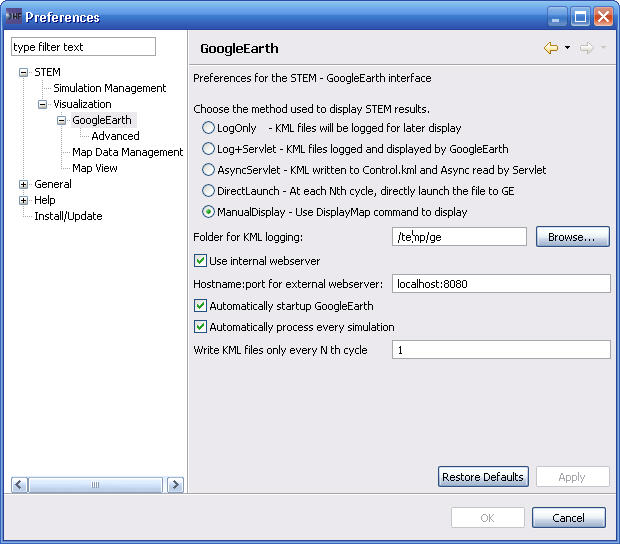The image size is (620, 544).
Task: Expand the Help tree node
Action: (24, 200)
